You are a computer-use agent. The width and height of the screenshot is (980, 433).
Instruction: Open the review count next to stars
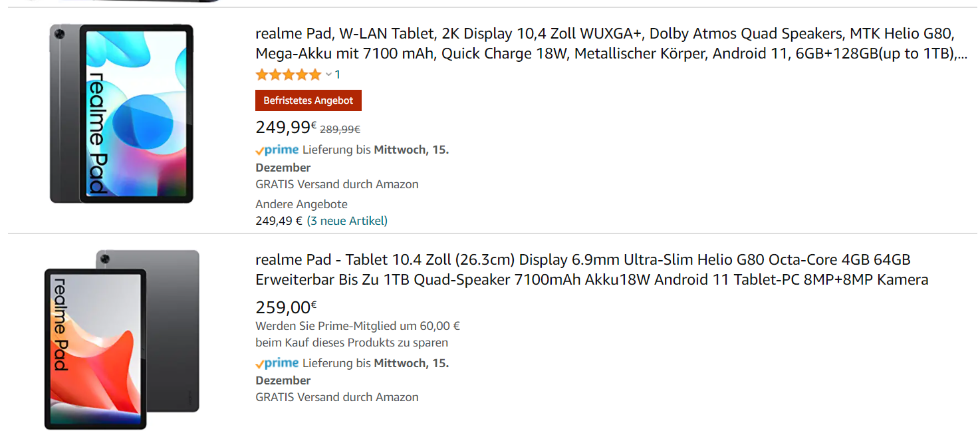point(338,74)
